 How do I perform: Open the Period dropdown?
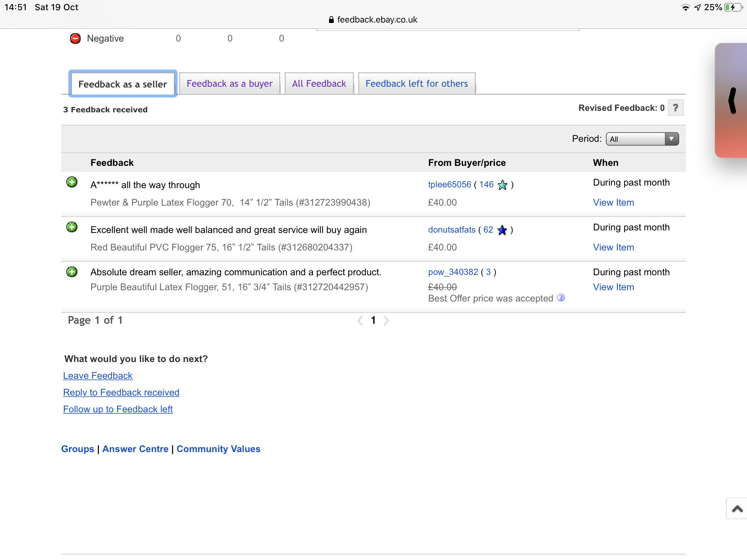click(x=642, y=139)
